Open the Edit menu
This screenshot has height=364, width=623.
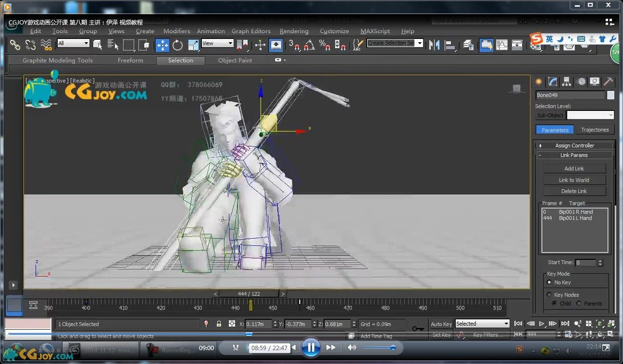(36, 31)
